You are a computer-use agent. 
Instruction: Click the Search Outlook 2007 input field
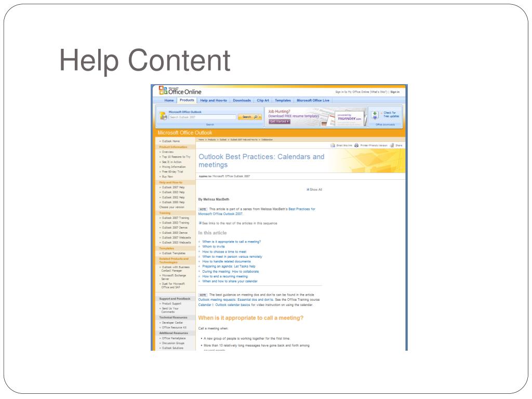coord(203,117)
